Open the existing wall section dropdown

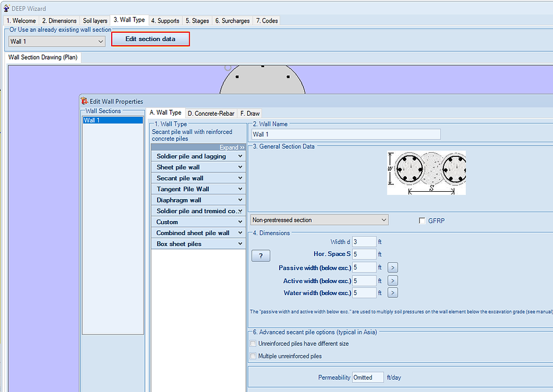(57, 41)
